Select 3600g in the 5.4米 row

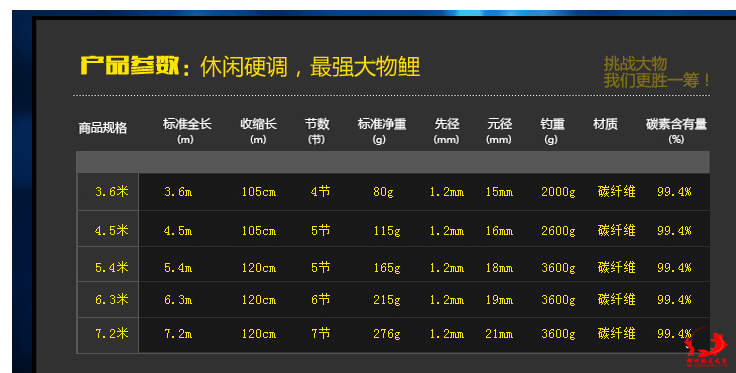pos(558,268)
